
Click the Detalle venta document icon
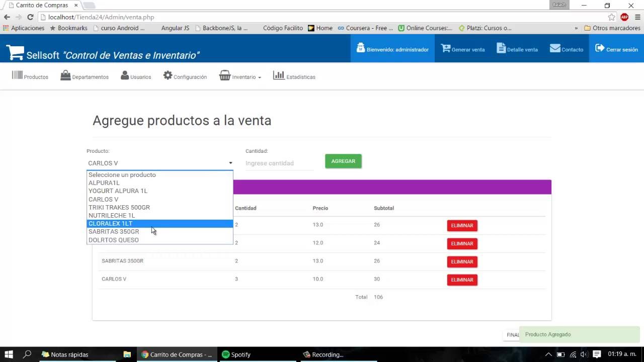pos(501,48)
